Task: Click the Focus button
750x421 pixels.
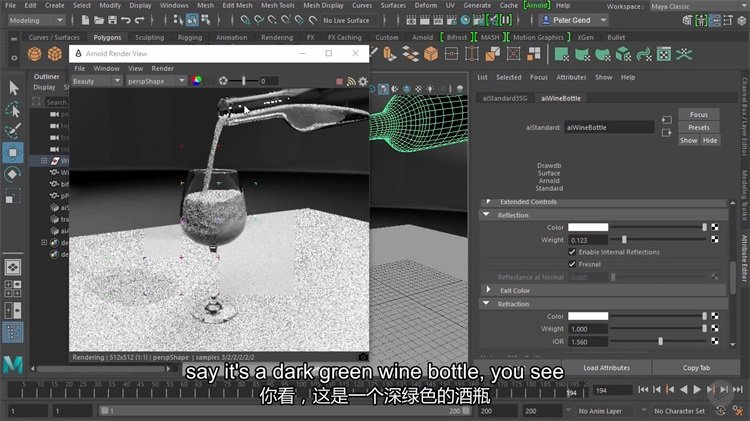Action: (698, 115)
